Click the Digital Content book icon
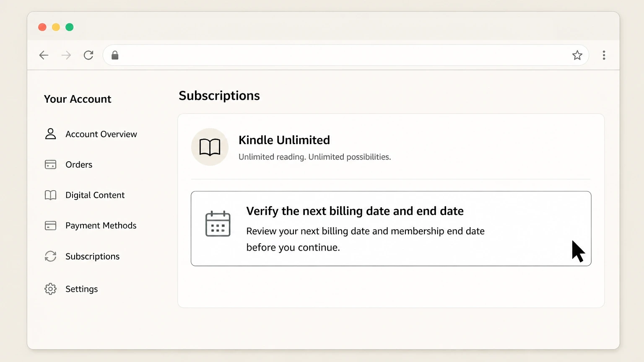This screenshot has height=362, width=644. (x=50, y=195)
